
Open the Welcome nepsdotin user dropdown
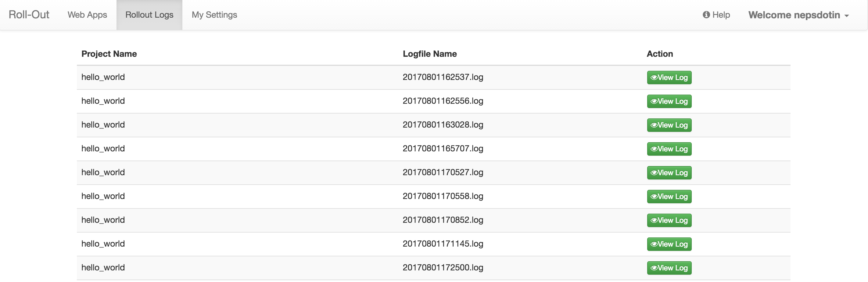point(798,15)
